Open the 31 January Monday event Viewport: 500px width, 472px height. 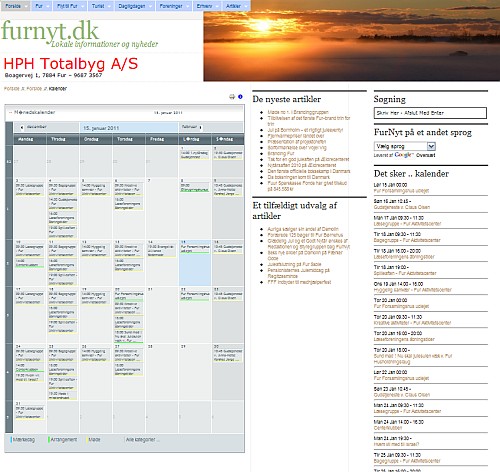(30, 412)
